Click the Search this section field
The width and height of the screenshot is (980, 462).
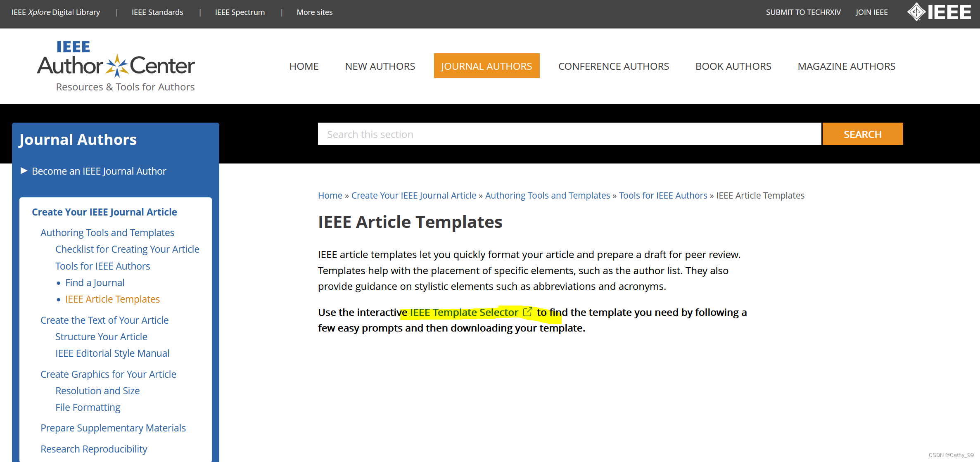point(569,134)
